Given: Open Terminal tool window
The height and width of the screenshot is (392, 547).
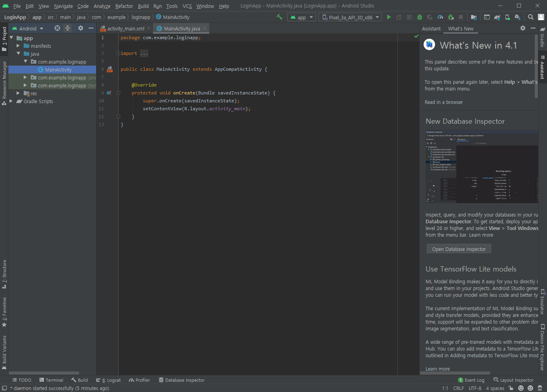Looking at the screenshot, I should pos(51,380).
